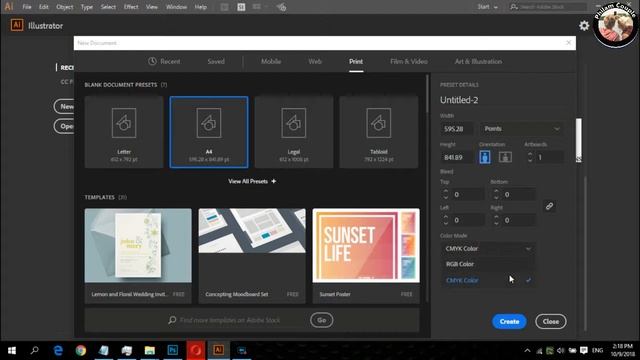Open the File menu
This screenshot has width=640, height=360.
click(x=27, y=7)
